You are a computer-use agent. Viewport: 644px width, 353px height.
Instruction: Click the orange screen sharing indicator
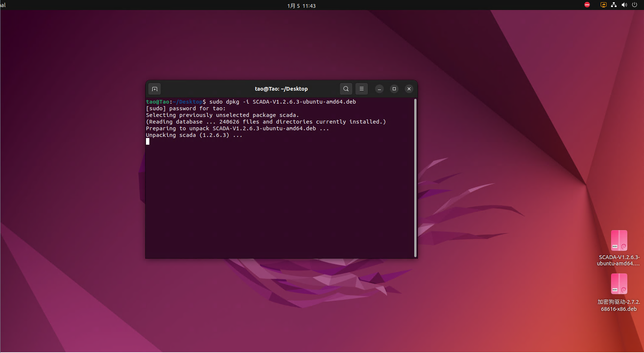tap(604, 5)
